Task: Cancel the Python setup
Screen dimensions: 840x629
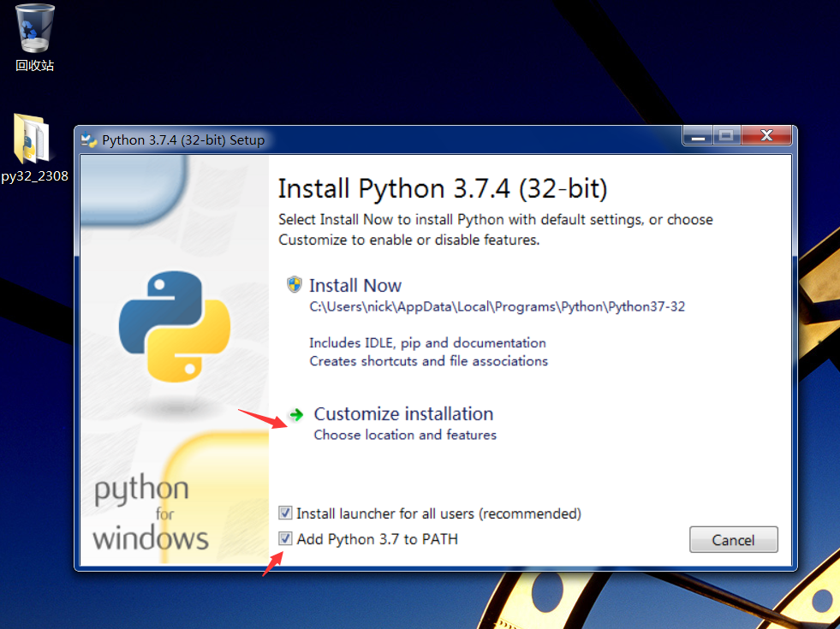Action: [733, 540]
